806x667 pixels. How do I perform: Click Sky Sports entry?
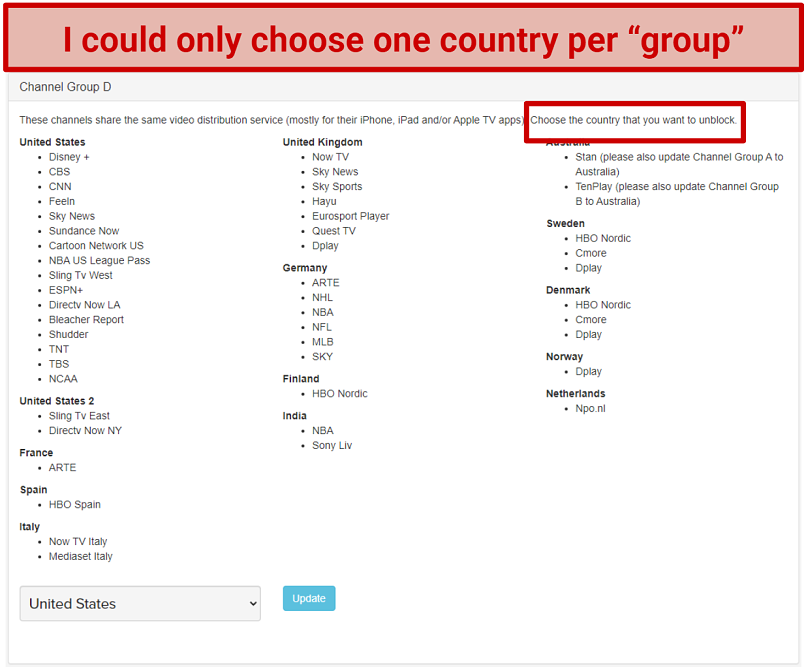[337, 187]
